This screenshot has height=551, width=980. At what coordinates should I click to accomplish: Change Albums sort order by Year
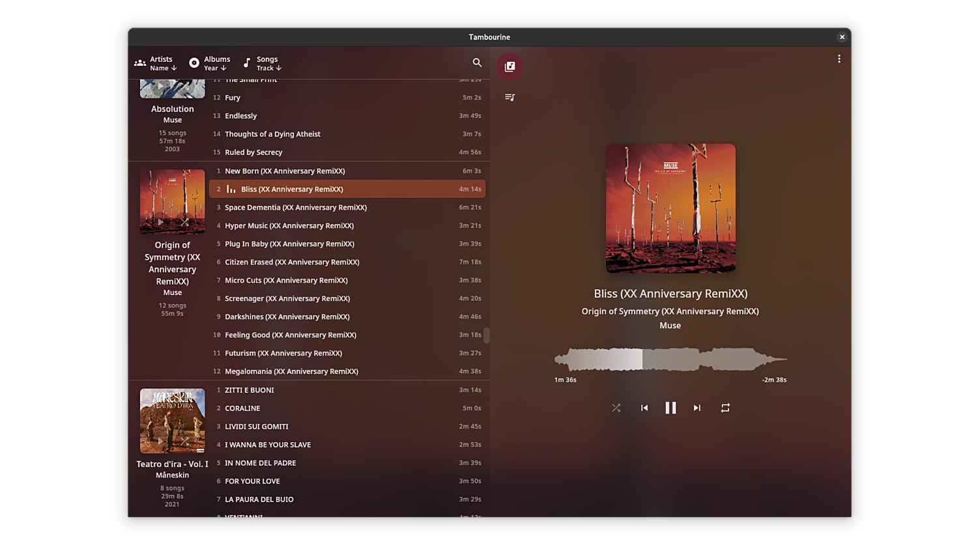tap(215, 68)
